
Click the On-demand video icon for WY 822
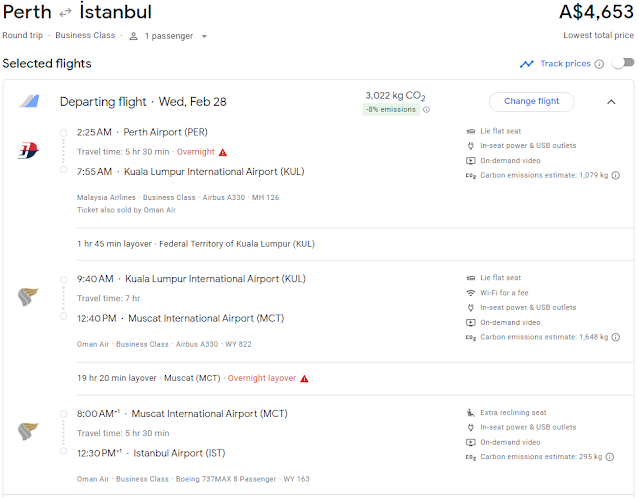[471, 323]
